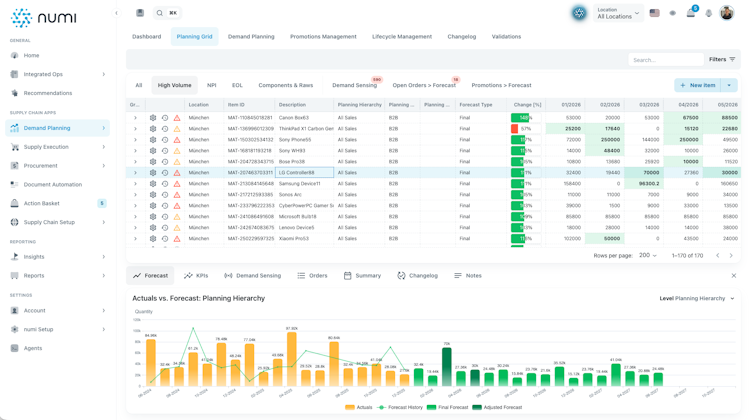The image size is (750, 420).
Task: Click the save disk icon in top bar
Action: (140, 13)
